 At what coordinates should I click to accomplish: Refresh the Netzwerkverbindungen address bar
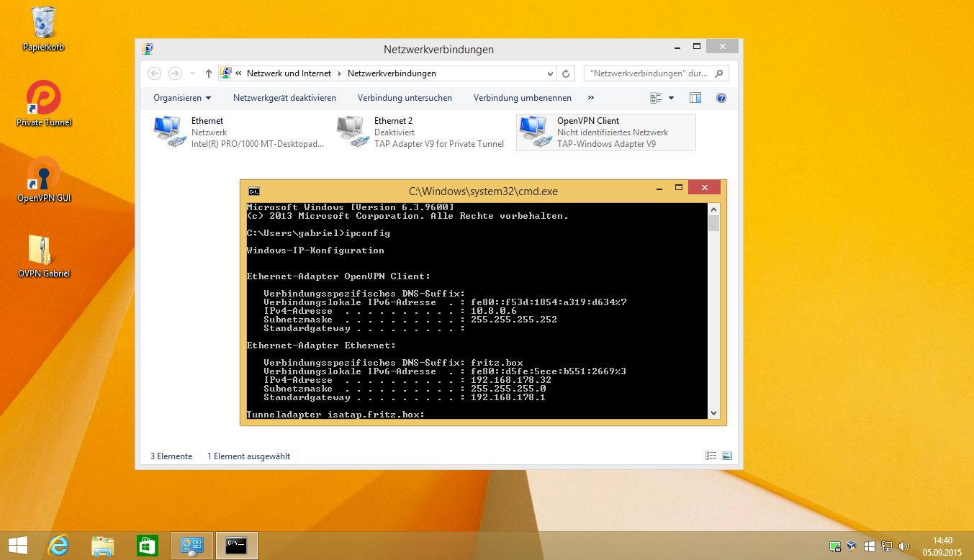566,73
